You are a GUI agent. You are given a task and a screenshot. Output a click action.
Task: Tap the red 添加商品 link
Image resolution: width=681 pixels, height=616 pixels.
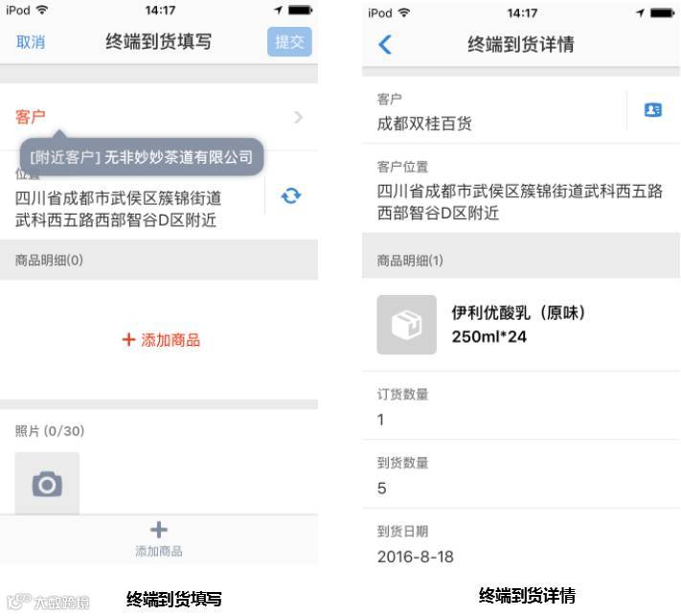(x=161, y=340)
